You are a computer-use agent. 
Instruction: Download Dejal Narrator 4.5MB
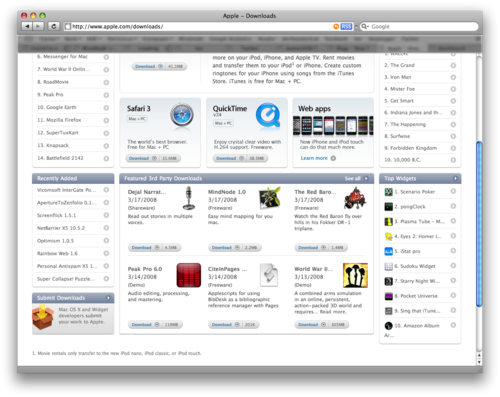[x=154, y=248]
